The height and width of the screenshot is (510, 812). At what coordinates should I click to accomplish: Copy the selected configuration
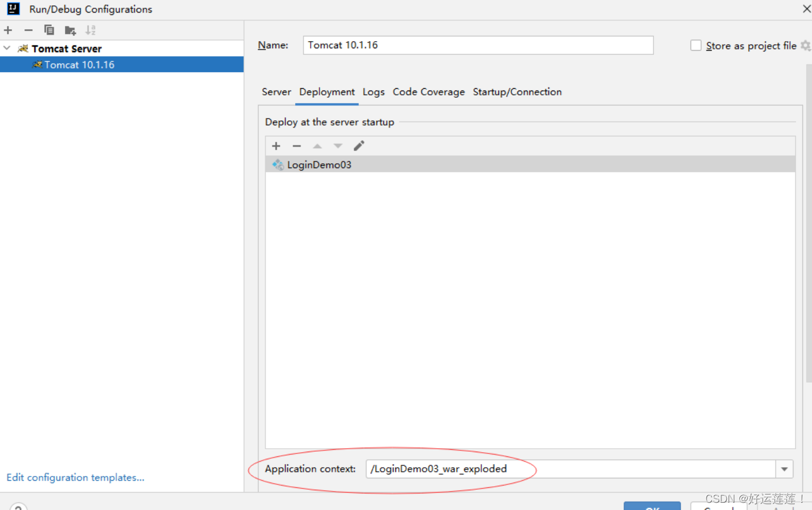tap(49, 30)
